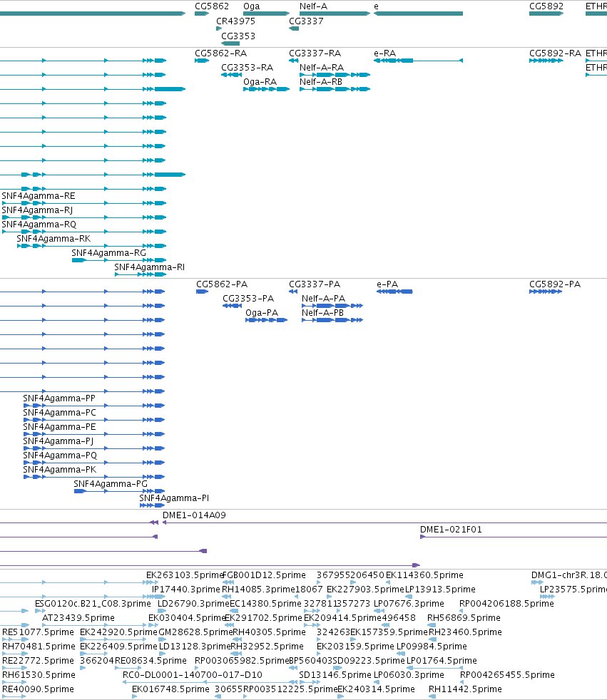Image resolution: width=607 pixels, height=700 pixels.
Task: Click the SNF4Agamma-RJ transcript label
Action: point(37,210)
